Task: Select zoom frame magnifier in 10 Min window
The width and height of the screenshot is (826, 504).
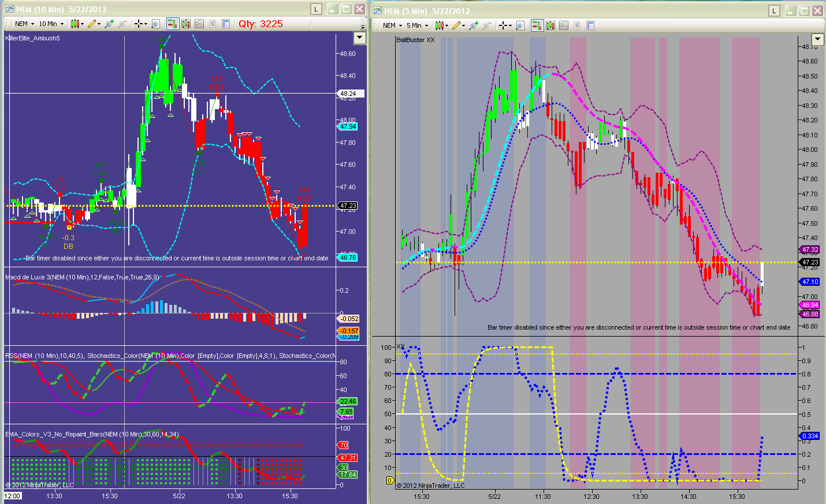Action: click(x=156, y=24)
